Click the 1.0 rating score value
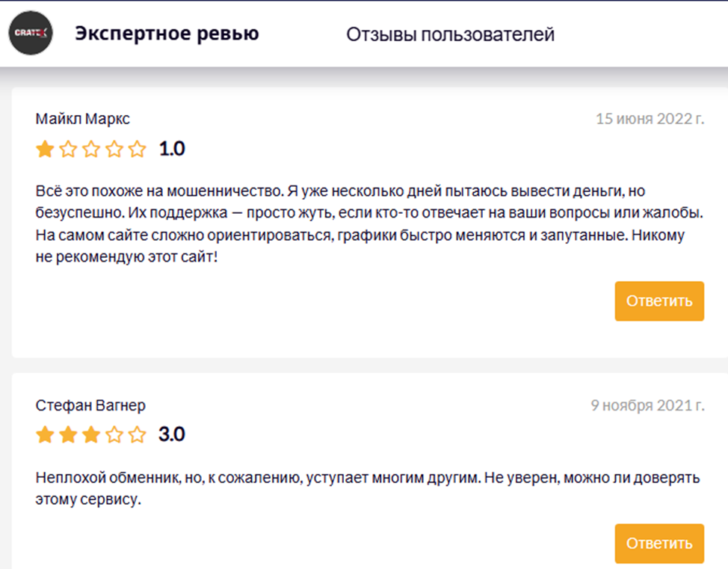The width and height of the screenshot is (728, 569). point(172,150)
